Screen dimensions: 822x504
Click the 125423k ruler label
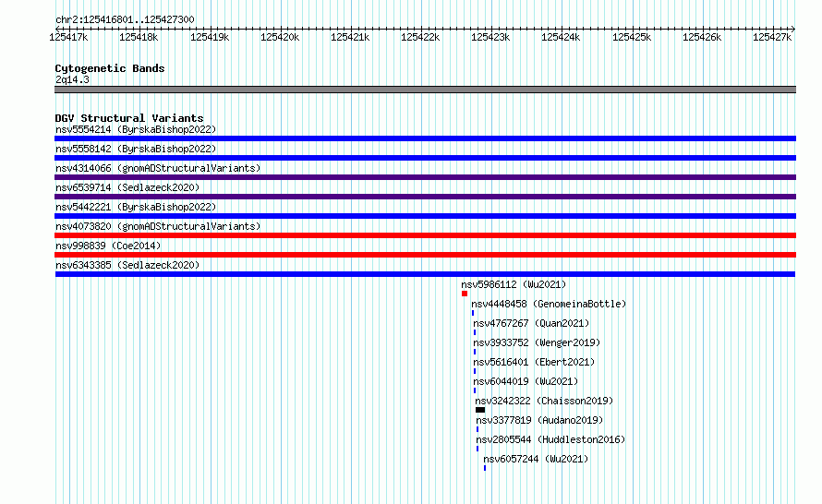[x=490, y=37]
